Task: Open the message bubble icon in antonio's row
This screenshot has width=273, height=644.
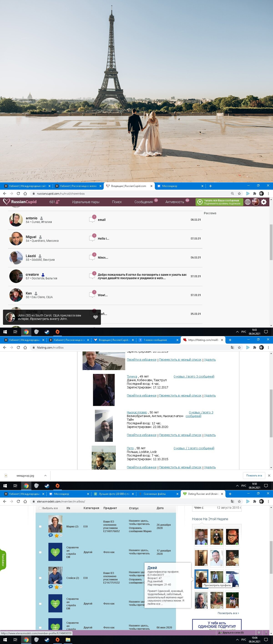Action: (92, 219)
